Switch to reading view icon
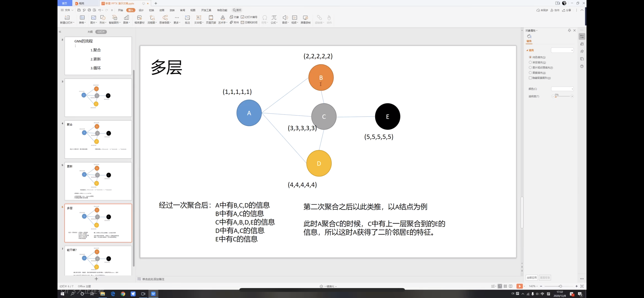 (510, 286)
